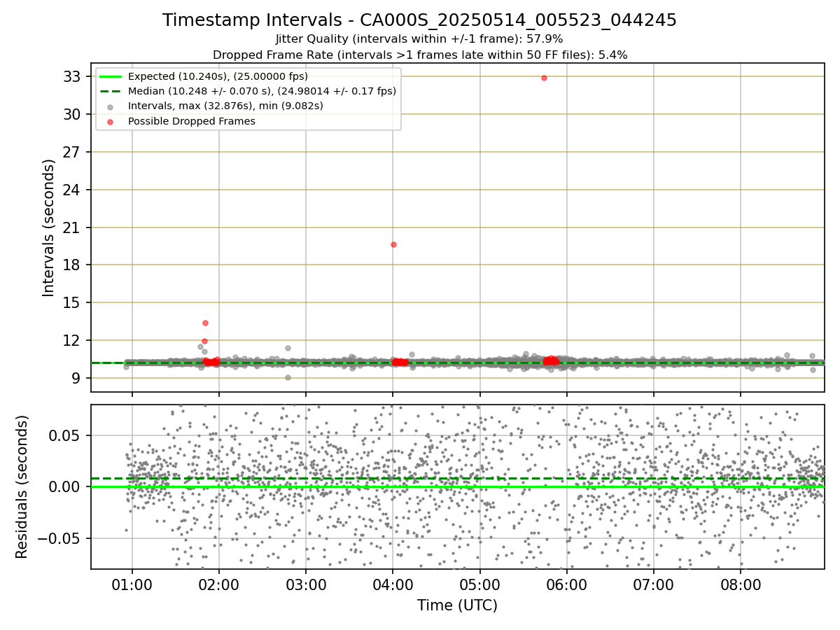
Task: Click the 27 tick on intervals axis
Action: coord(72,152)
